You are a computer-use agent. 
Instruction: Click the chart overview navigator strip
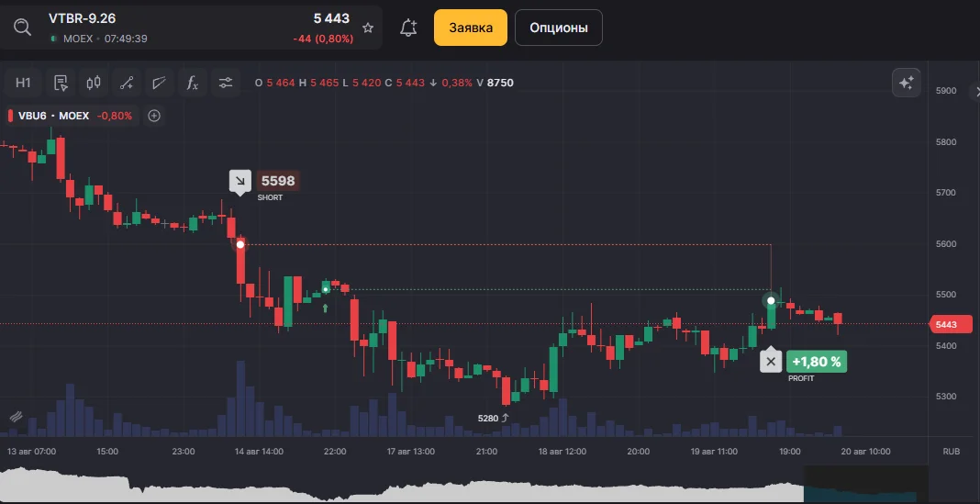coord(463,485)
